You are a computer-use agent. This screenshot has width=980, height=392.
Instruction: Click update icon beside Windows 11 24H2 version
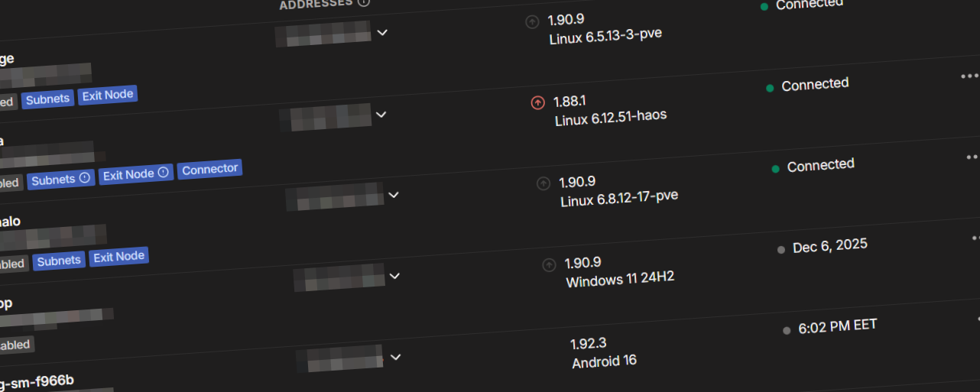(548, 265)
